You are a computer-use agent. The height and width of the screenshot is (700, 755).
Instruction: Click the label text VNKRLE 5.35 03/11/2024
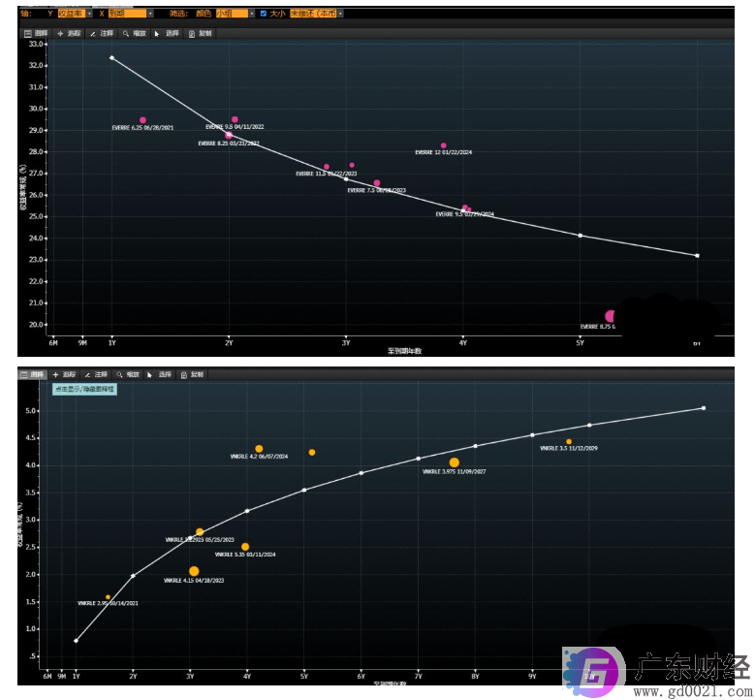point(245,555)
